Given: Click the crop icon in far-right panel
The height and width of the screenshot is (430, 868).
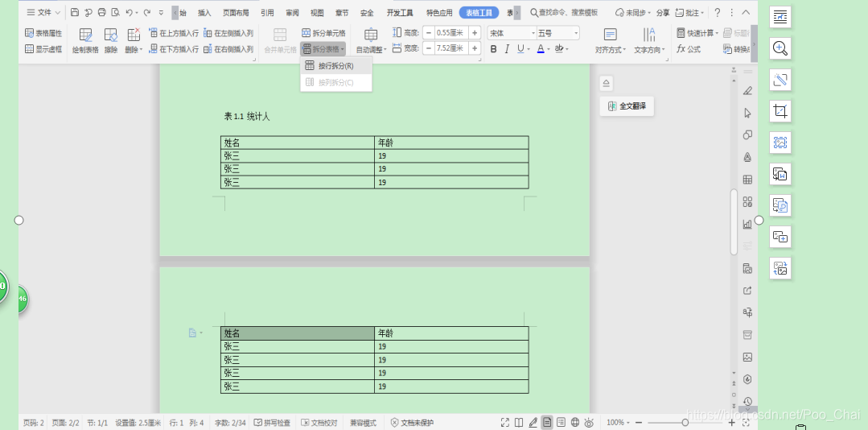Looking at the screenshot, I should coord(780,111).
